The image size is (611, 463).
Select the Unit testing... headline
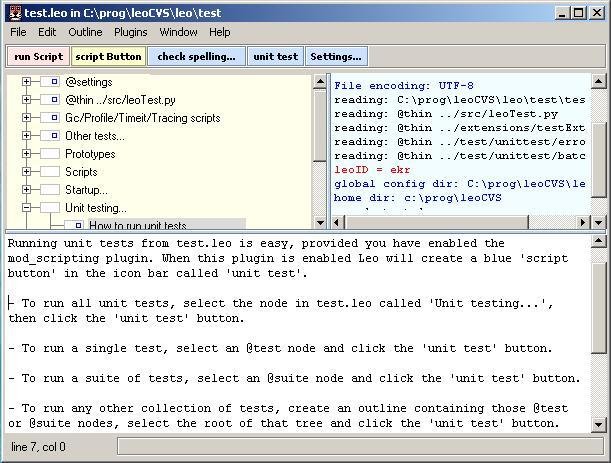coord(95,208)
